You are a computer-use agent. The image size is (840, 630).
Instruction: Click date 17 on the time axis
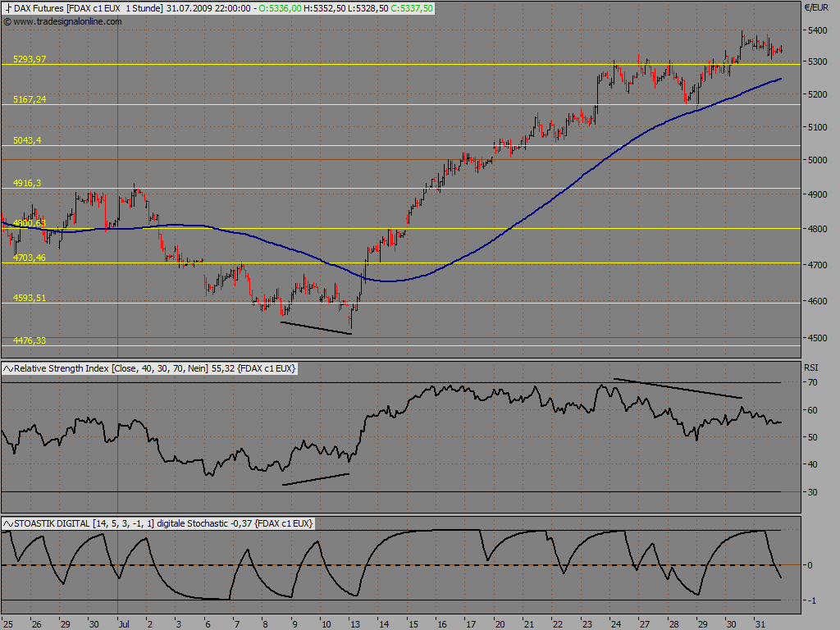point(470,624)
